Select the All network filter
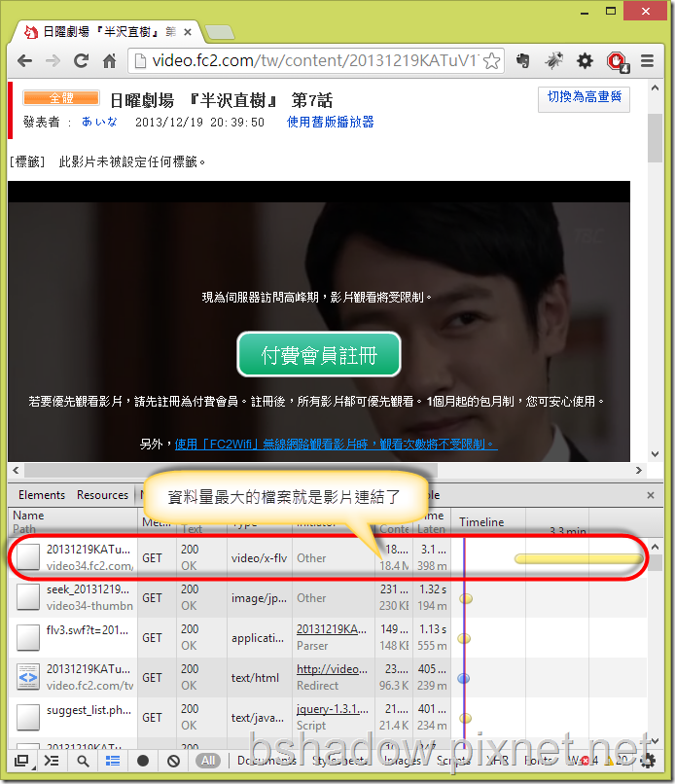675x784 pixels. click(208, 761)
